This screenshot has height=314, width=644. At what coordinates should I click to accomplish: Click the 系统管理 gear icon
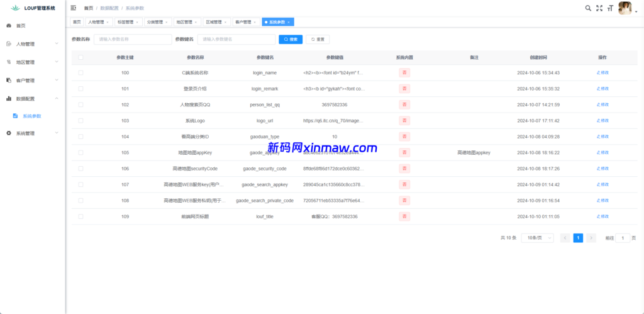coord(9,133)
